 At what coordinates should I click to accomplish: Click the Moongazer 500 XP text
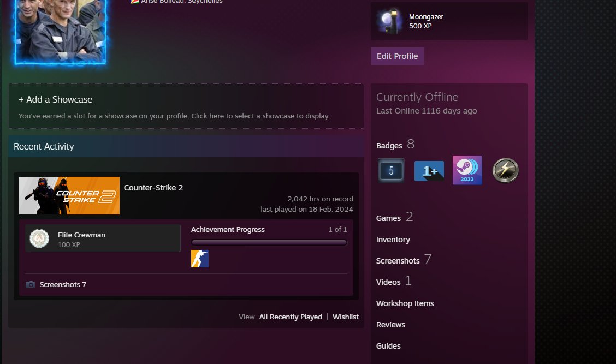pyautogui.click(x=426, y=21)
